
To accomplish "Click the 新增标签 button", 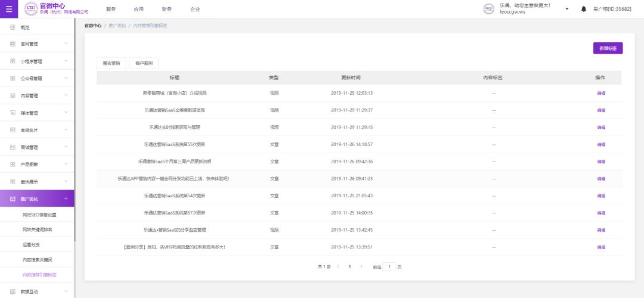I will [608, 48].
